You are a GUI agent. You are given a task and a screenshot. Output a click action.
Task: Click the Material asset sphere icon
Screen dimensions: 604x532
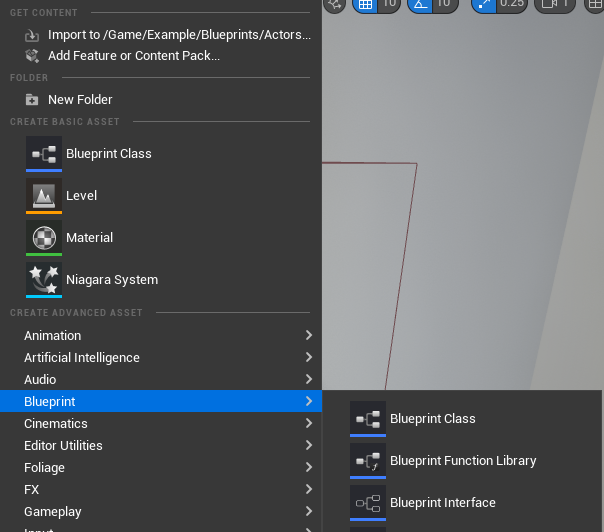coord(44,238)
